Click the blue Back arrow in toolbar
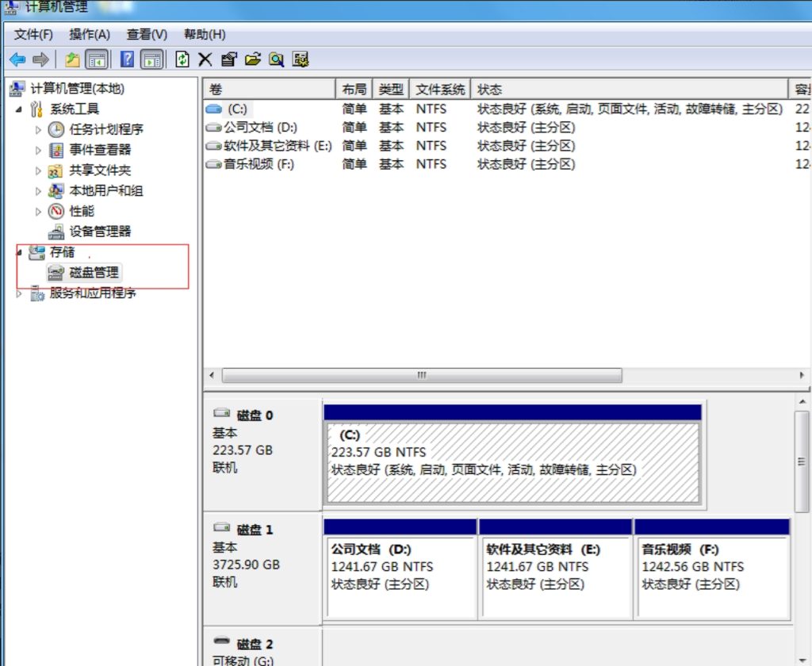812x666 pixels. 17,59
